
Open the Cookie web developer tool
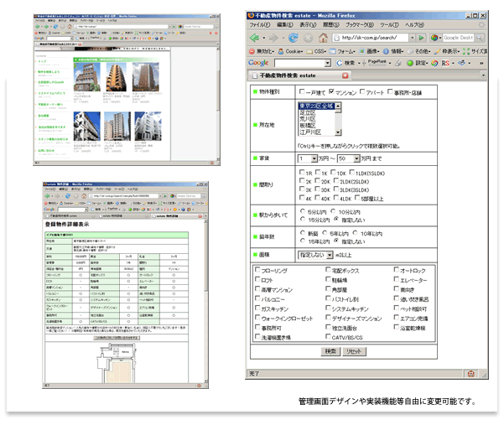coord(290,51)
